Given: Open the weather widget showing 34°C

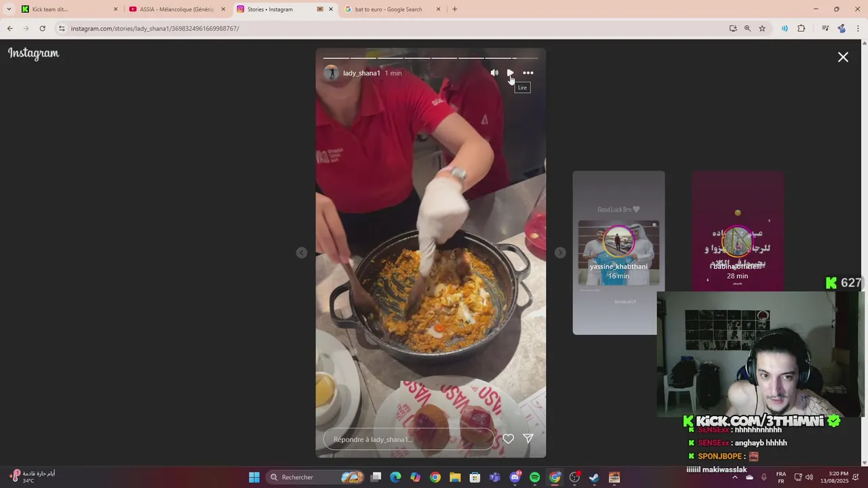Looking at the screenshot, I should [33, 476].
